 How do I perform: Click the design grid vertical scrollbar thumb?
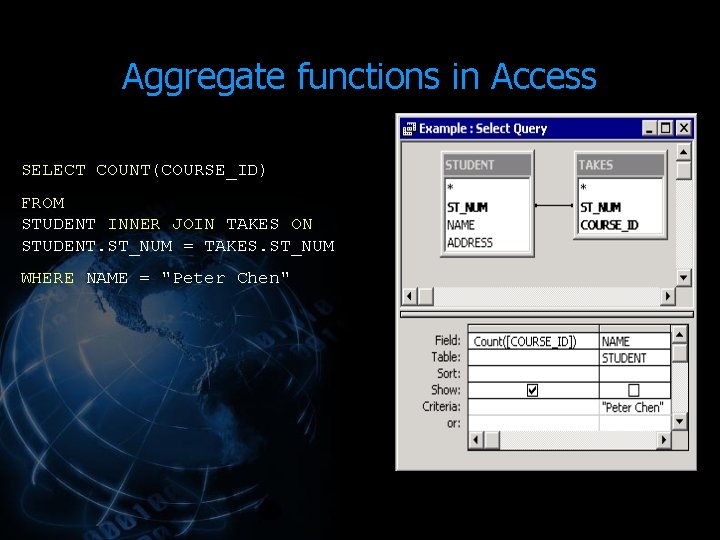click(x=680, y=353)
